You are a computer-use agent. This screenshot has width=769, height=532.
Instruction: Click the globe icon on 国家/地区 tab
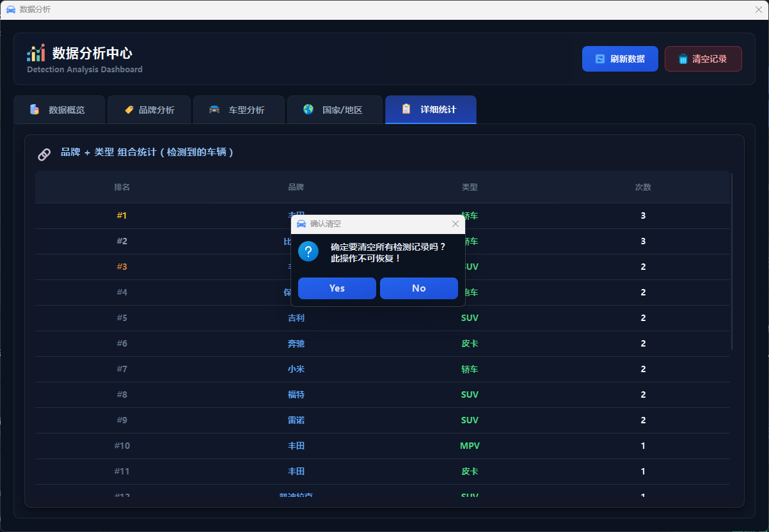(x=308, y=109)
